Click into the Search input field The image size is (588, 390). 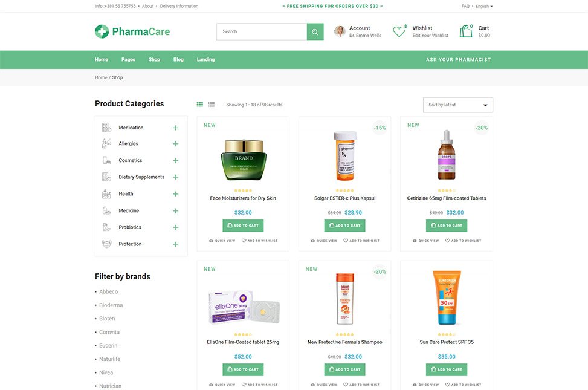(262, 32)
